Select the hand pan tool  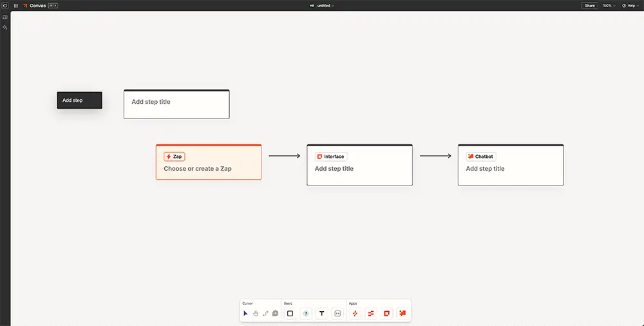[256, 313]
